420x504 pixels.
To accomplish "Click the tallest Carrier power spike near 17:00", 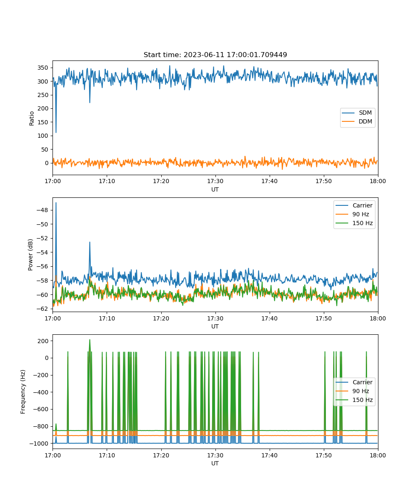I will point(56,203).
